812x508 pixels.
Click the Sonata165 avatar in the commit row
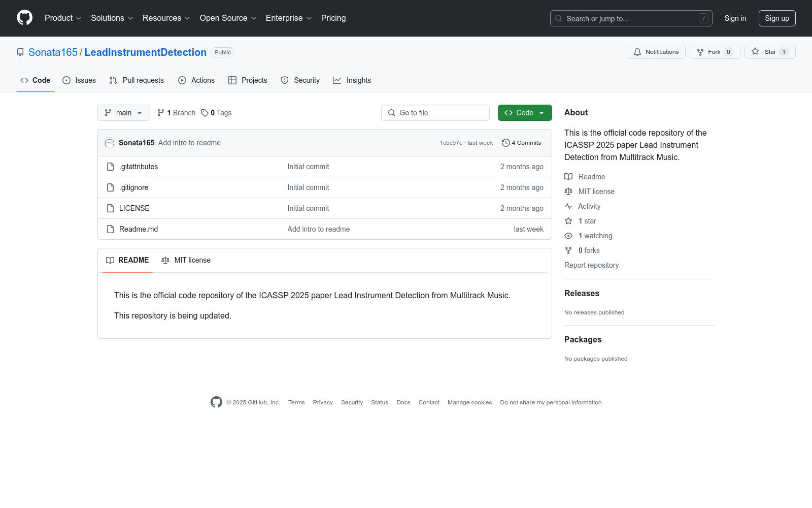pyautogui.click(x=110, y=143)
